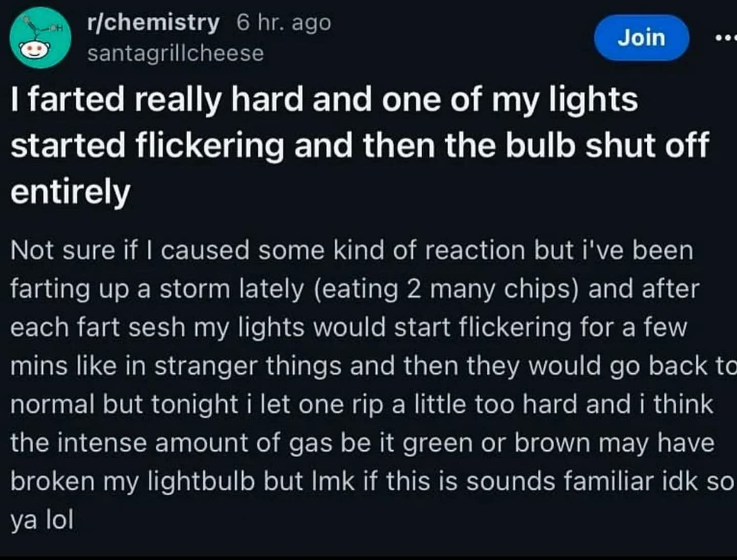Open the three-dot more options menu

(x=726, y=38)
